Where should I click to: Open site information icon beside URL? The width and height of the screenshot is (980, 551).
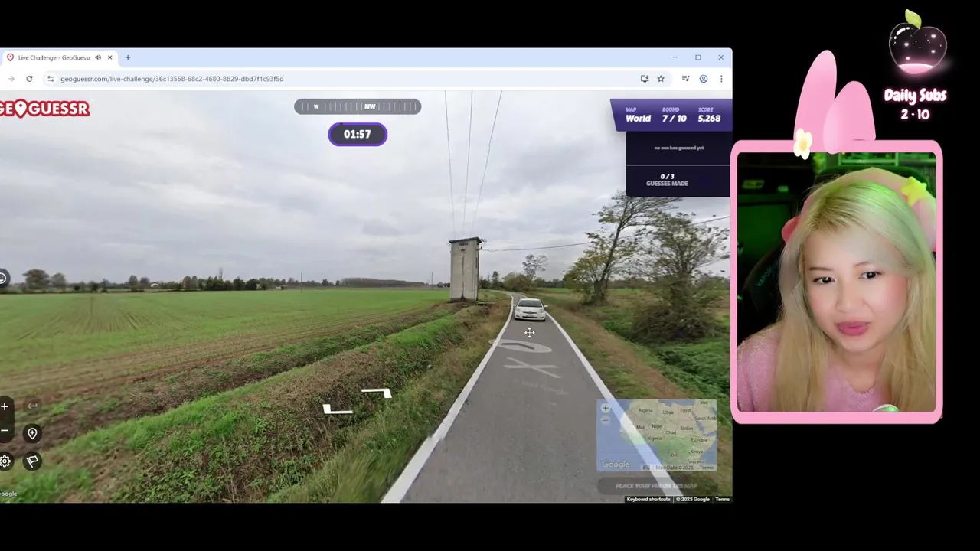click(51, 79)
